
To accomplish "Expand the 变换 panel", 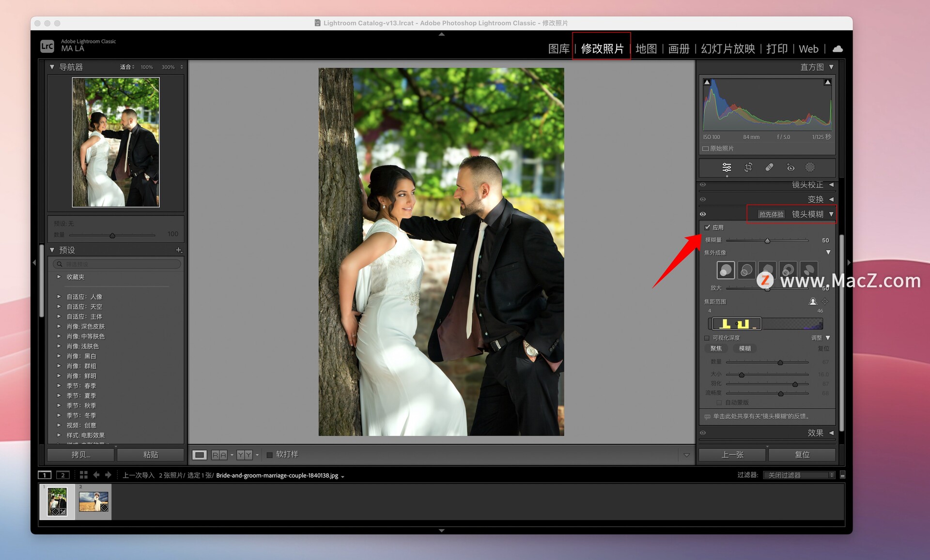I will [831, 199].
